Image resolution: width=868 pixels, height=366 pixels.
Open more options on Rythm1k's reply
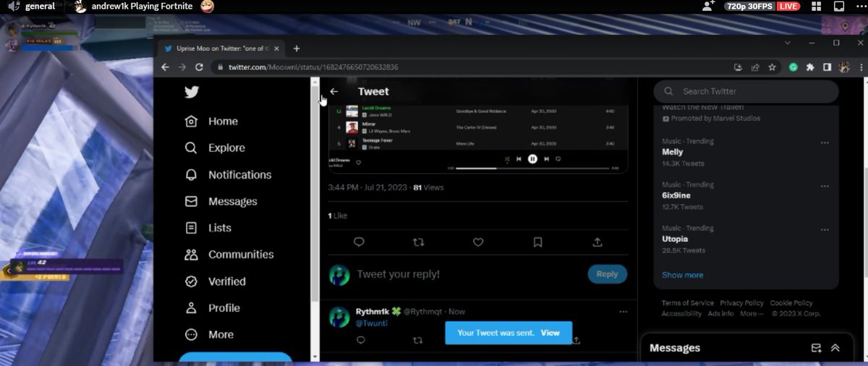pyautogui.click(x=623, y=312)
